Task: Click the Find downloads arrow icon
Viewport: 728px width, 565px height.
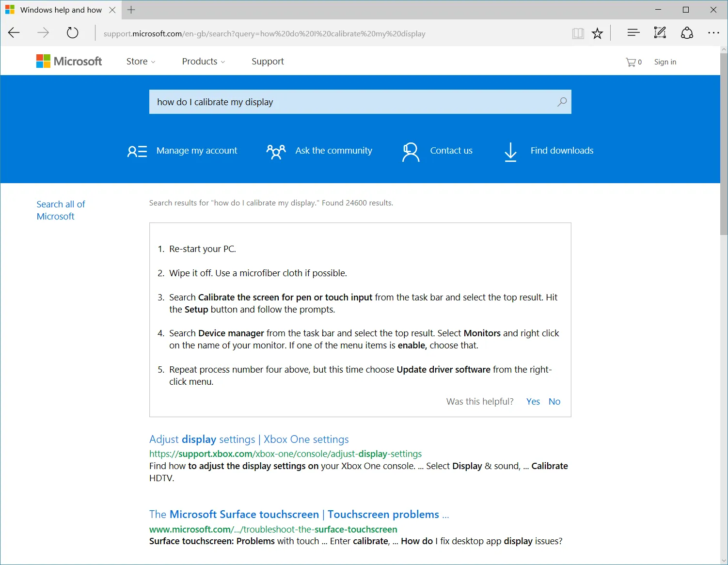Action: pos(510,152)
